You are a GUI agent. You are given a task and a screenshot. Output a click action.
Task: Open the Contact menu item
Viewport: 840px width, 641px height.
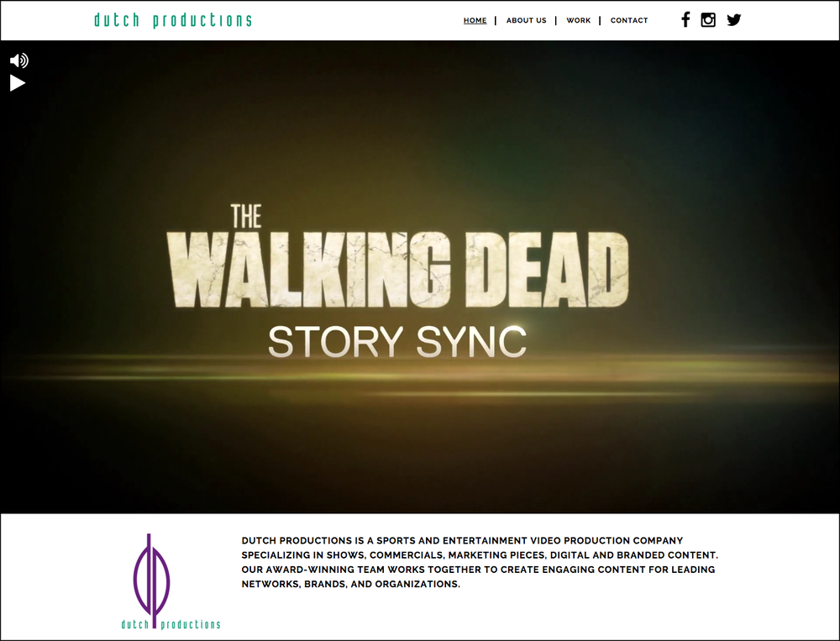629,20
